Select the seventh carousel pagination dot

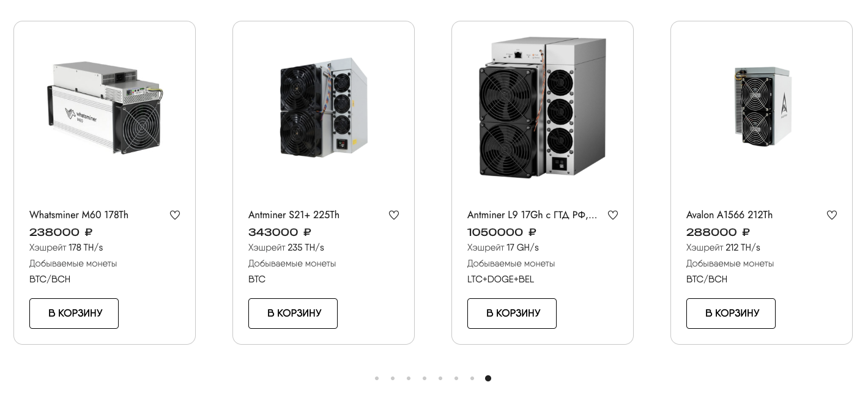click(472, 378)
